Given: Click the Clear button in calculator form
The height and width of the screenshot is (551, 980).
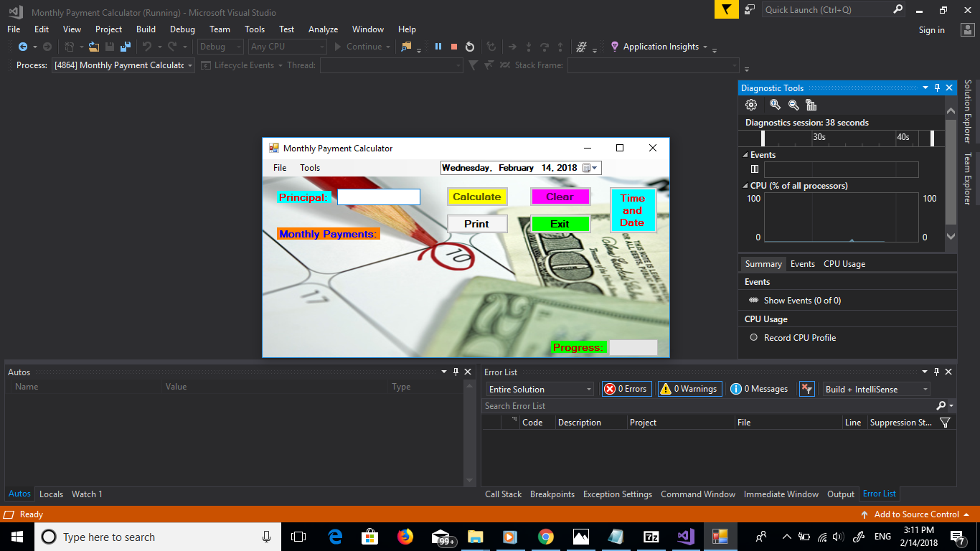Looking at the screenshot, I should click(560, 196).
